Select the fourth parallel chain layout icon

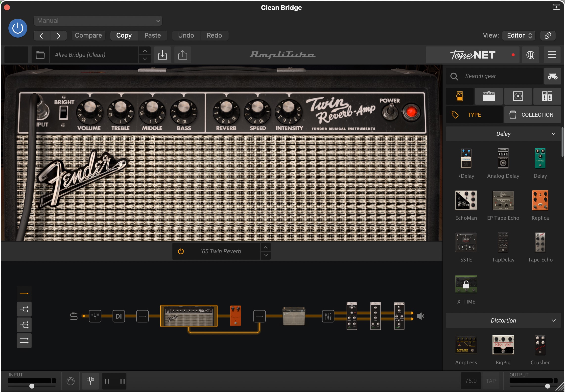click(x=24, y=341)
